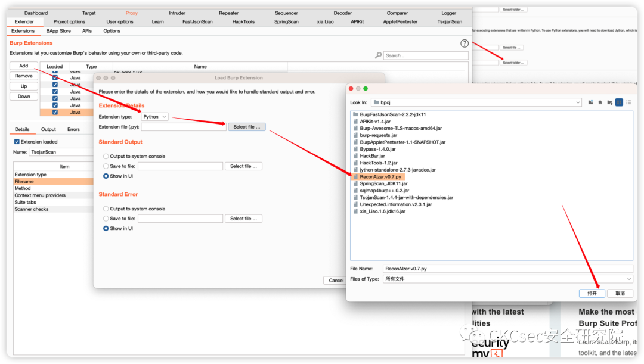
Task: Click Select file for extension file
Action: 246,127
